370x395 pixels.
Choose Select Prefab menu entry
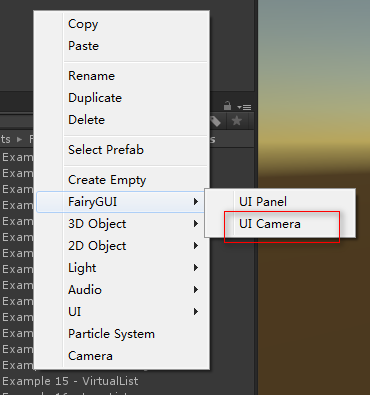(122, 150)
